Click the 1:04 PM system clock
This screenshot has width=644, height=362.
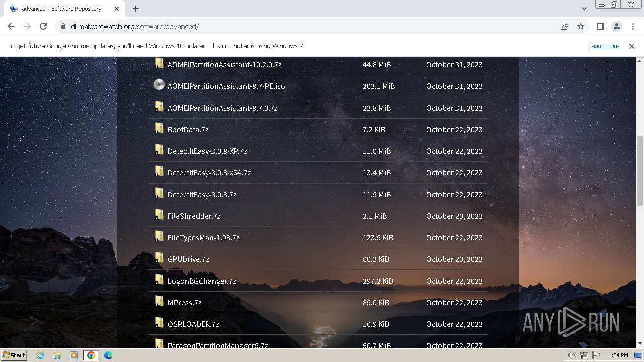pos(618,355)
